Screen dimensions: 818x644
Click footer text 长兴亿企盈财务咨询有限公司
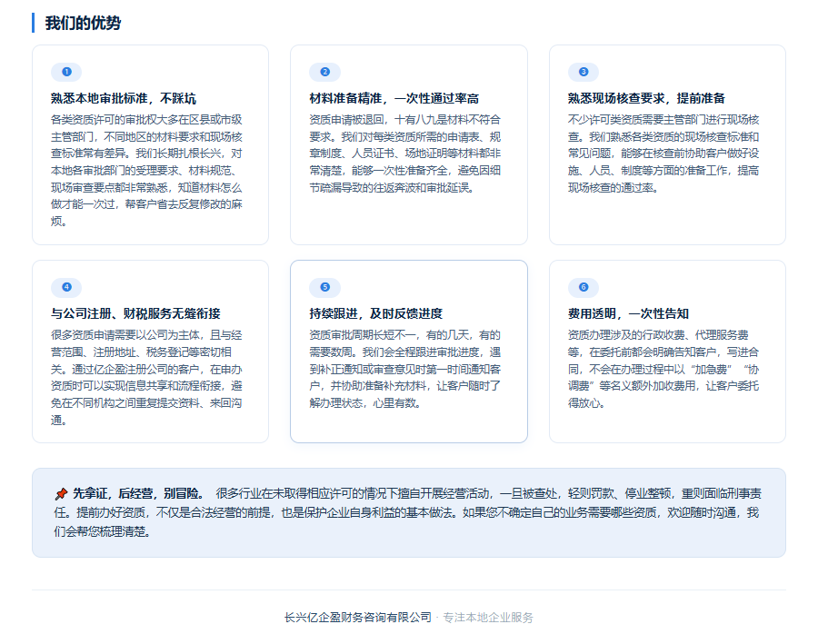point(358,618)
